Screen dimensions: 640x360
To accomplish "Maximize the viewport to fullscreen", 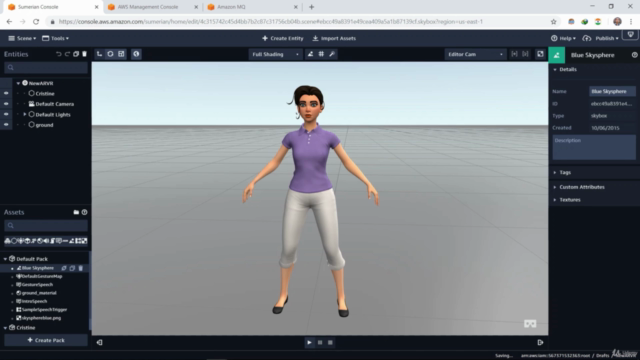I will [x=540, y=54].
